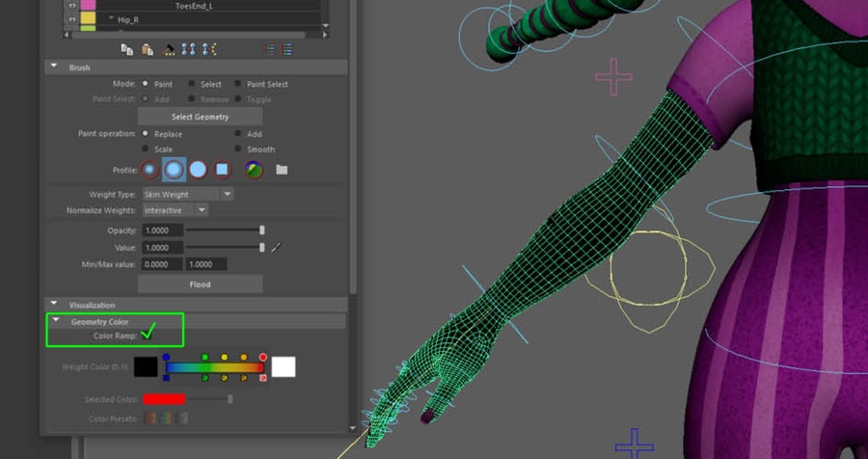
Task: Select the Gaussian brush profile
Action: pyautogui.click(x=149, y=170)
